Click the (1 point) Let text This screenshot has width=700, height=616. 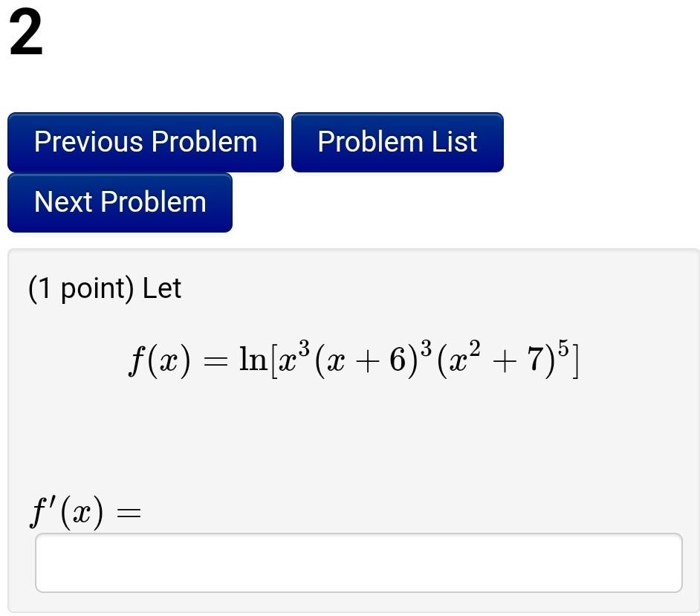point(104,288)
